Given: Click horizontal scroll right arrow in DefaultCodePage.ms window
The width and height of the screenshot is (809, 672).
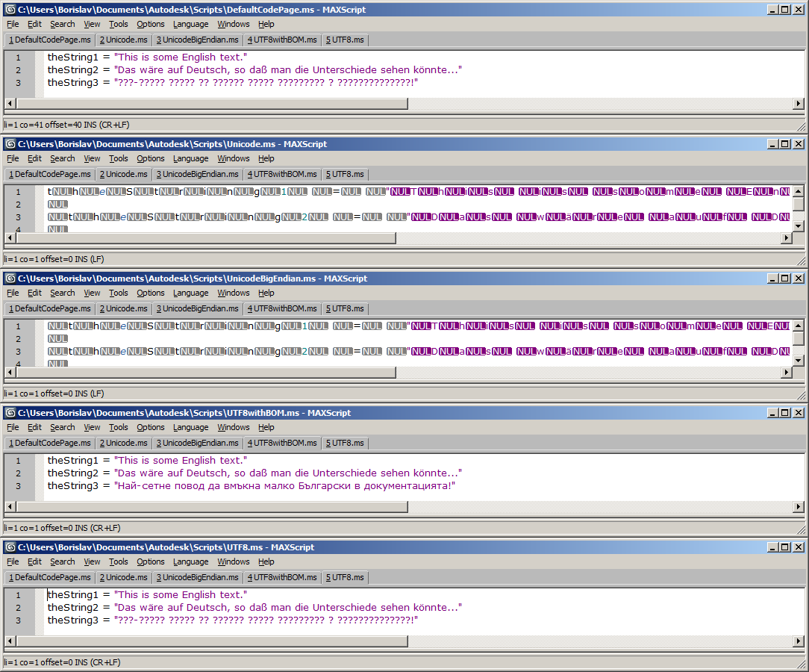Looking at the screenshot, I should (x=798, y=104).
